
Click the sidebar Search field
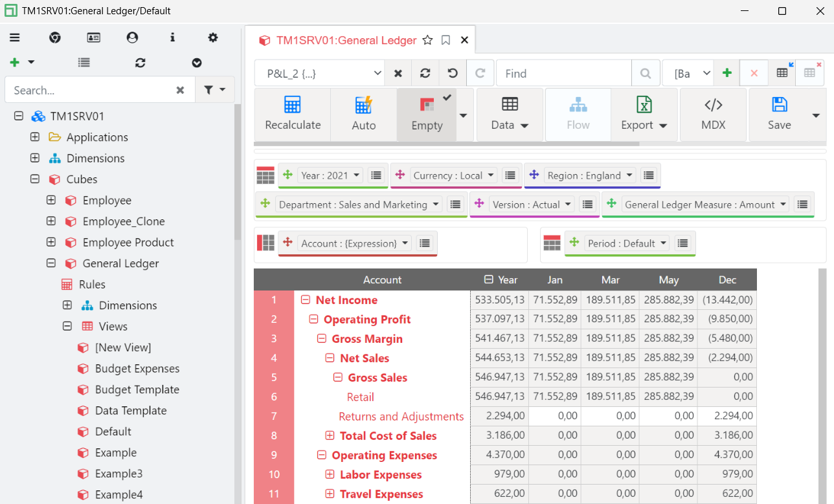pyautogui.click(x=91, y=90)
